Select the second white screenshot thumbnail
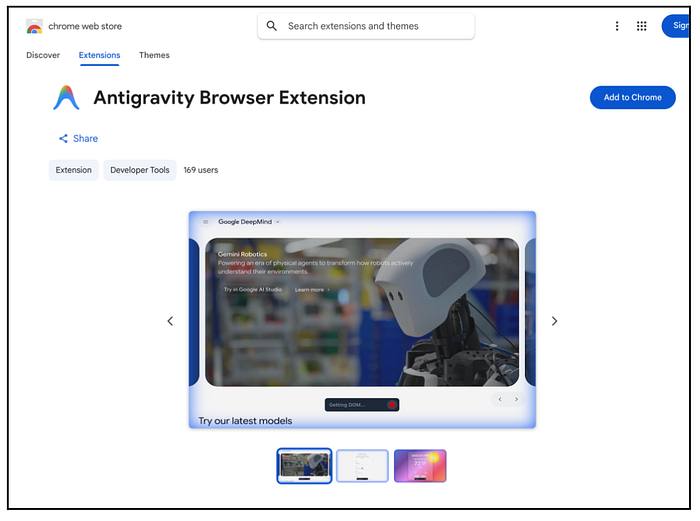This screenshot has width=700, height=521. [362, 466]
